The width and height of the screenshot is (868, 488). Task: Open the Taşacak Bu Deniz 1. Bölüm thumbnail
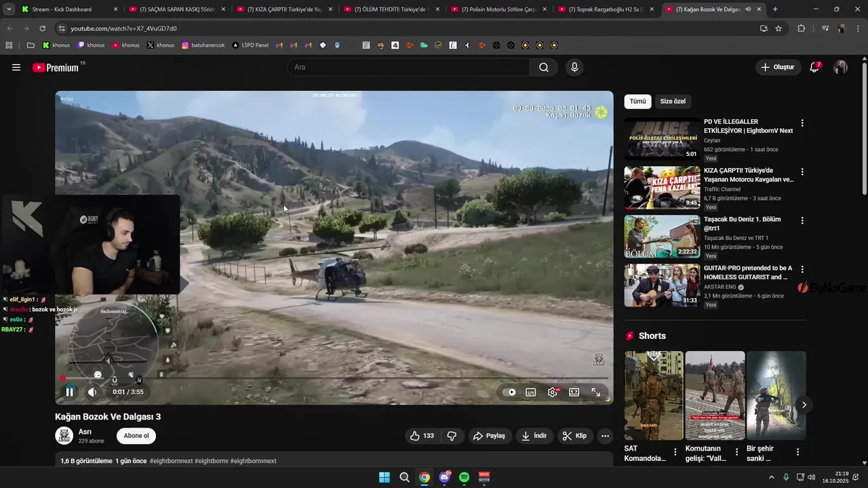(662, 237)
